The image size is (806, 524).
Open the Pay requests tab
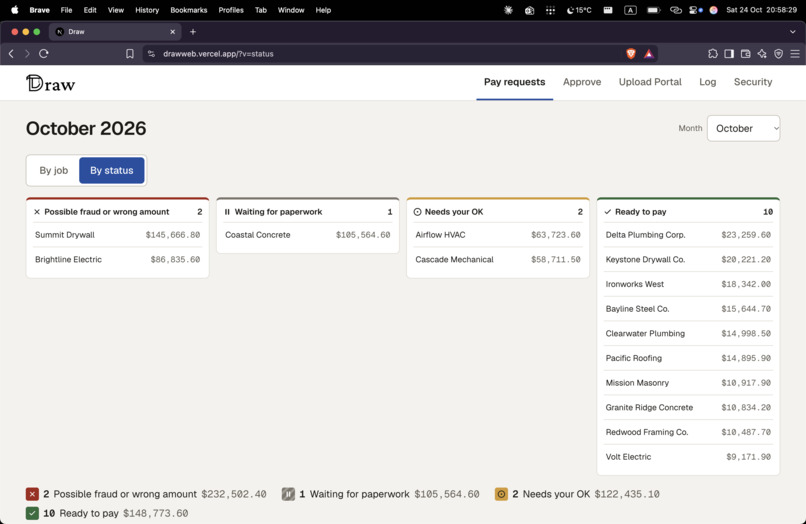[515, 82]
